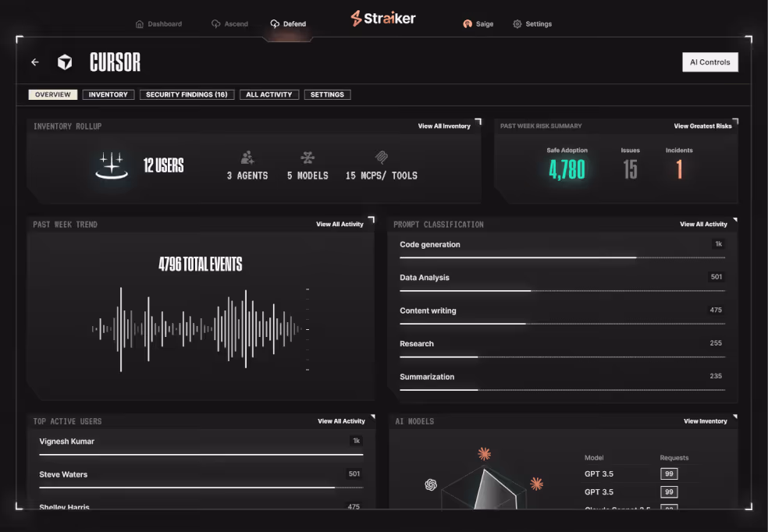This screenshot has width=768, height=532.
Task: Click View Inventory in AI Models panel
Action: pos(706,421)
